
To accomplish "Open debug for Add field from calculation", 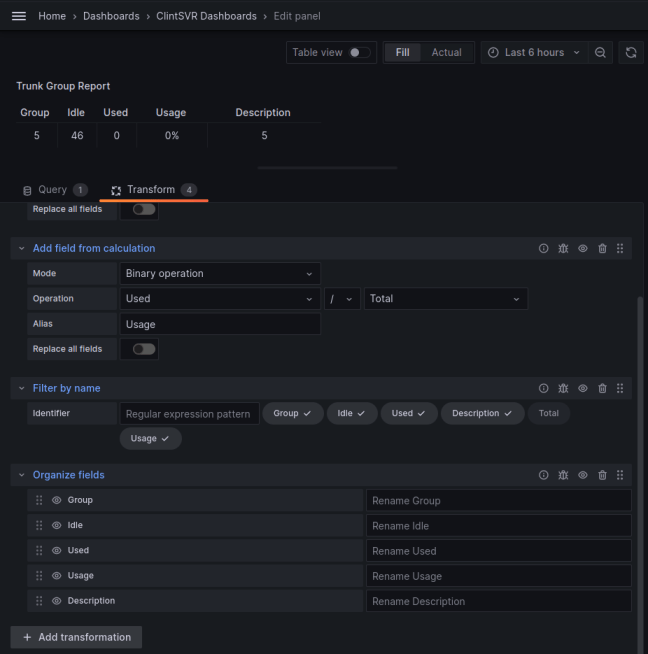I will [563, 248].
